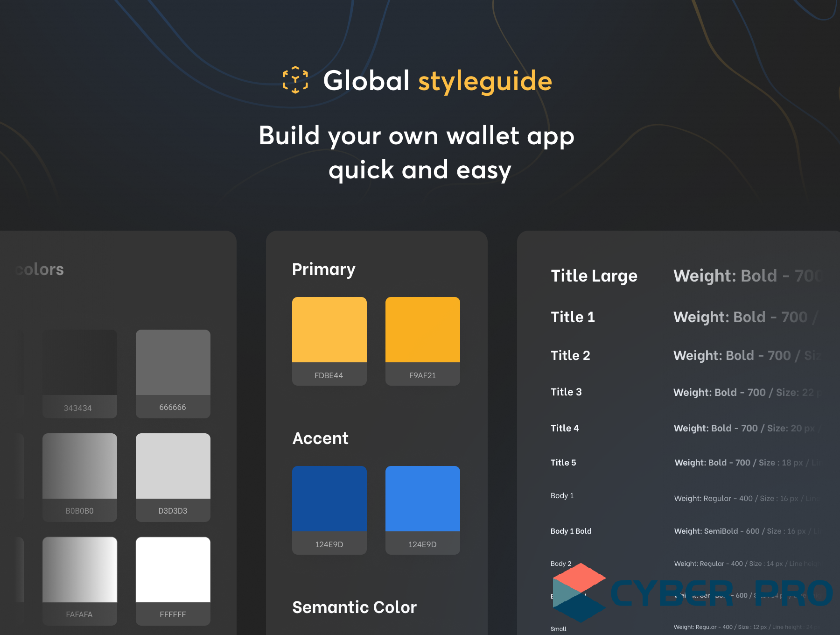The image size is (840, 635).
Task: Click the yellow cube logo icon
Action: [x=295, y=80]
